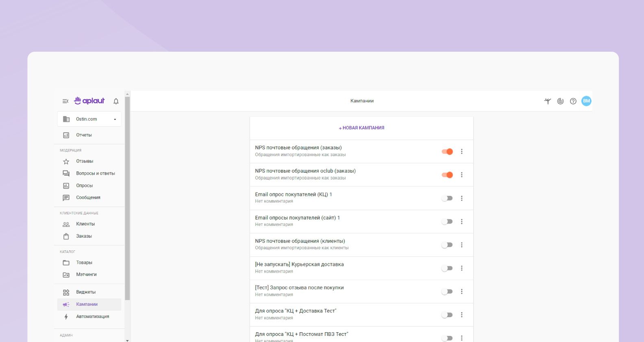Click the spiral target icon in header

tap(560, 101)
